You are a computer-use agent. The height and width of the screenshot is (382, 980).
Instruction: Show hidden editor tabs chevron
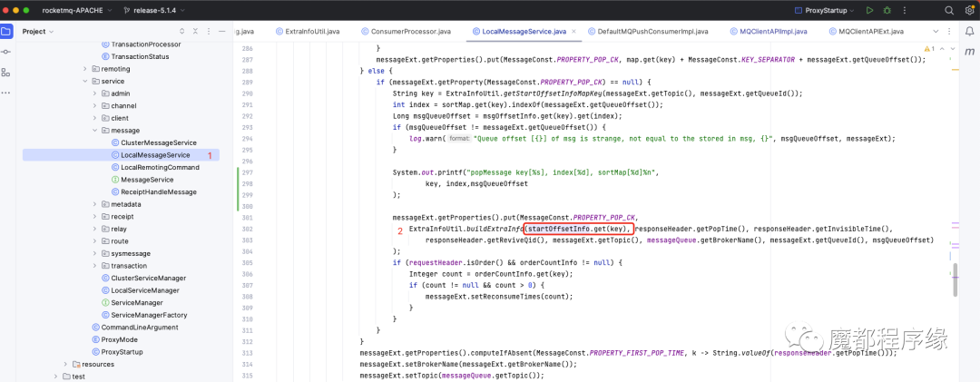click(936, 31)
